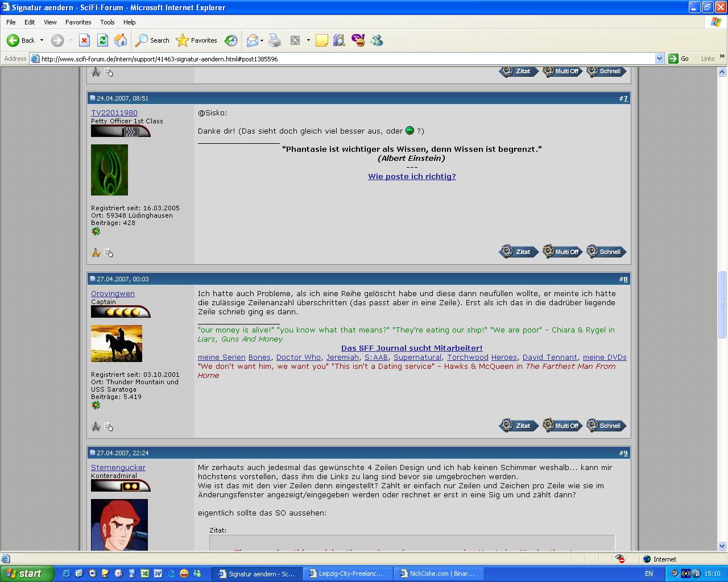This screenshot has height=582, width=728.
Task: Click the Zitat button on post #8
Action: pyautogui.click(x=519, y=426)
